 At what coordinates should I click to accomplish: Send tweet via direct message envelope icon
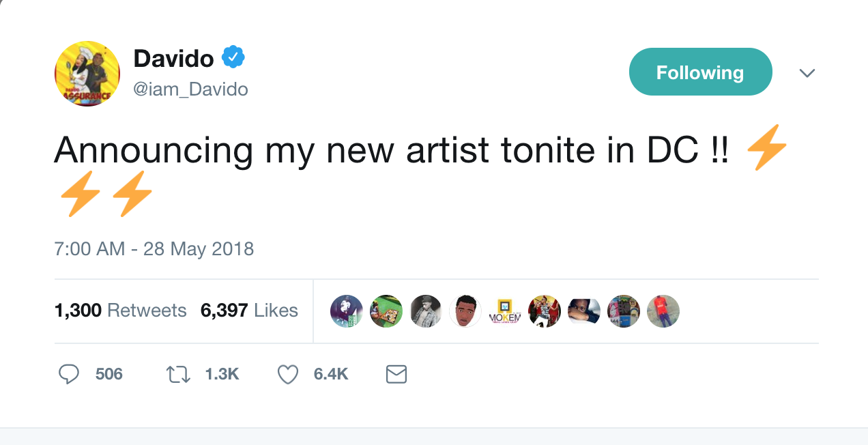click(396, 374)
